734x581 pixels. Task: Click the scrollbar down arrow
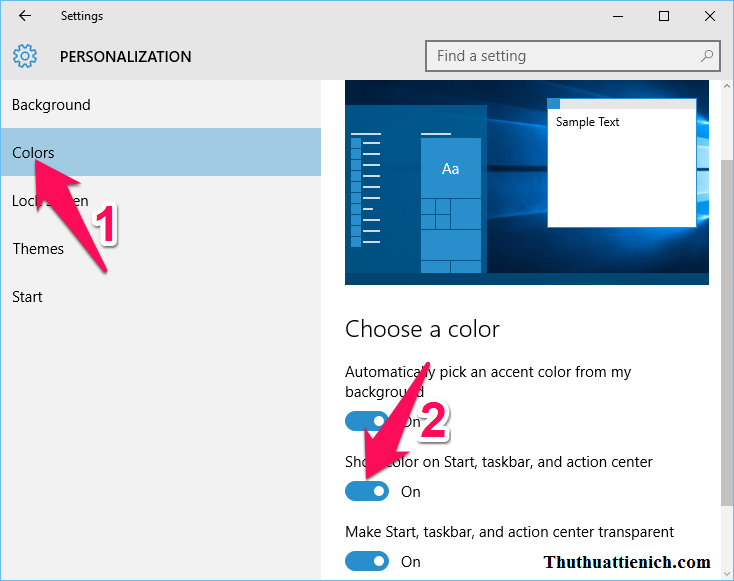point(727,574)
